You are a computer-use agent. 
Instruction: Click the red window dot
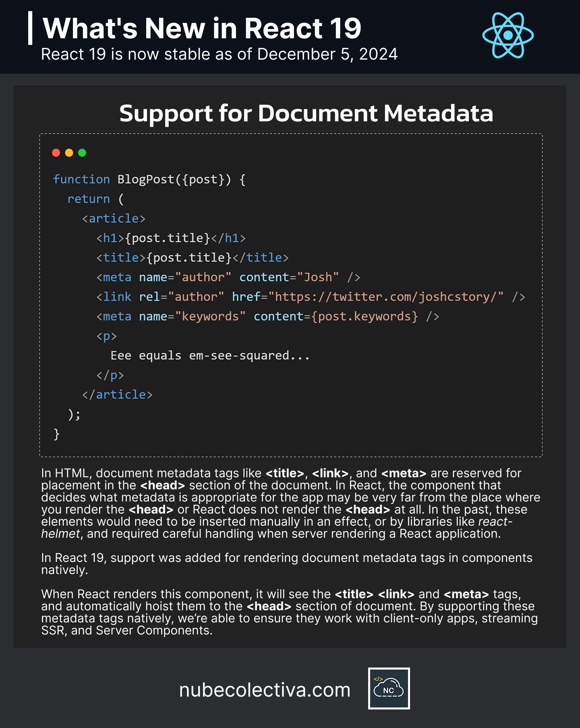56,153
